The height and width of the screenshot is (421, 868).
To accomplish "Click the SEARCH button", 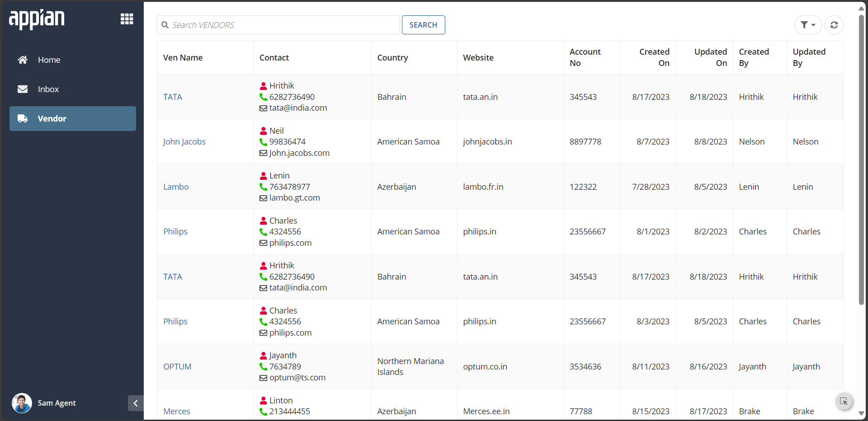I will (423, 25).
